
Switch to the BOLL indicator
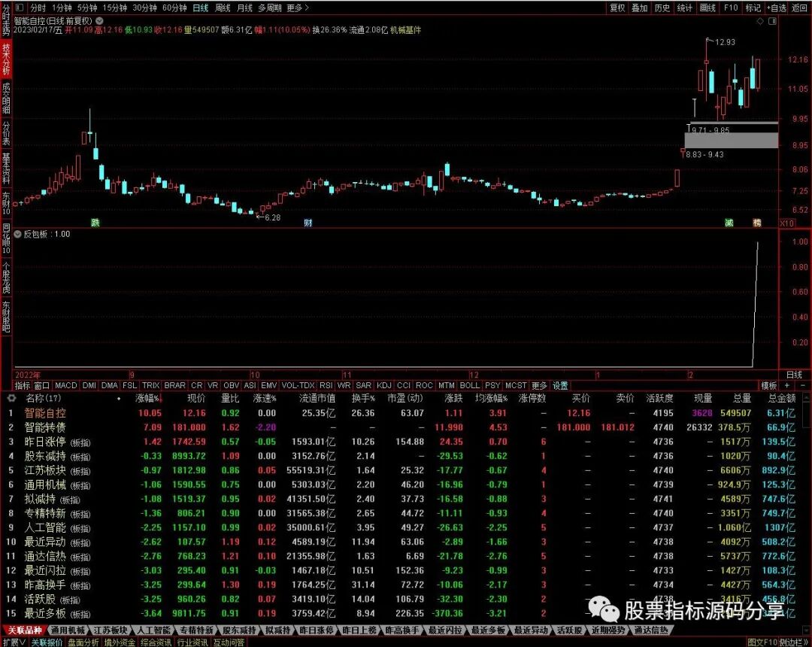470,385
